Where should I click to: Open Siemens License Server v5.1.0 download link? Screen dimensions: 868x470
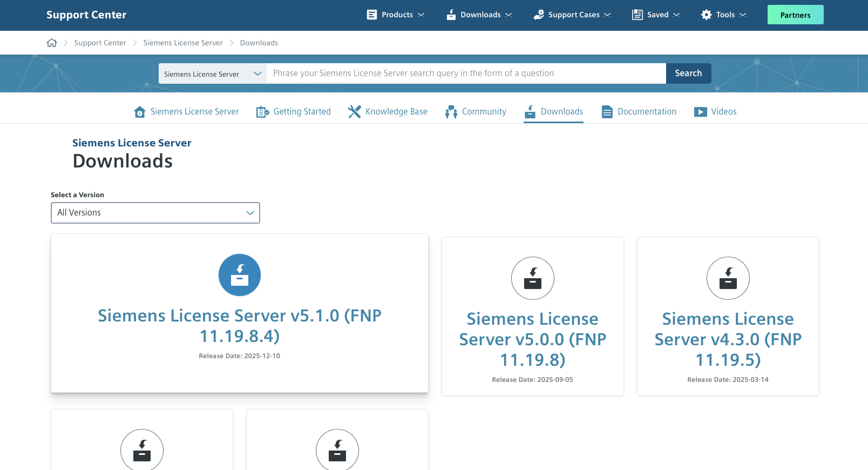click(x=240, y=326)
